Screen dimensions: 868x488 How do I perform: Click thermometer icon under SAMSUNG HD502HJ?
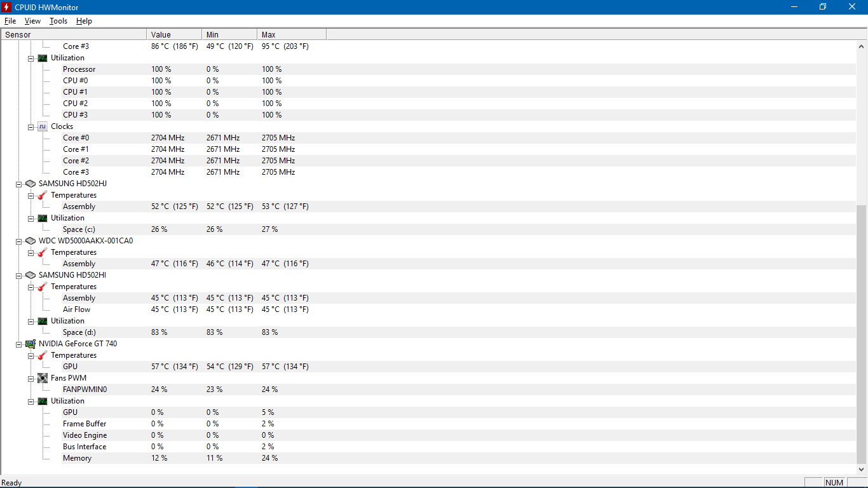(x=43, y=195)
